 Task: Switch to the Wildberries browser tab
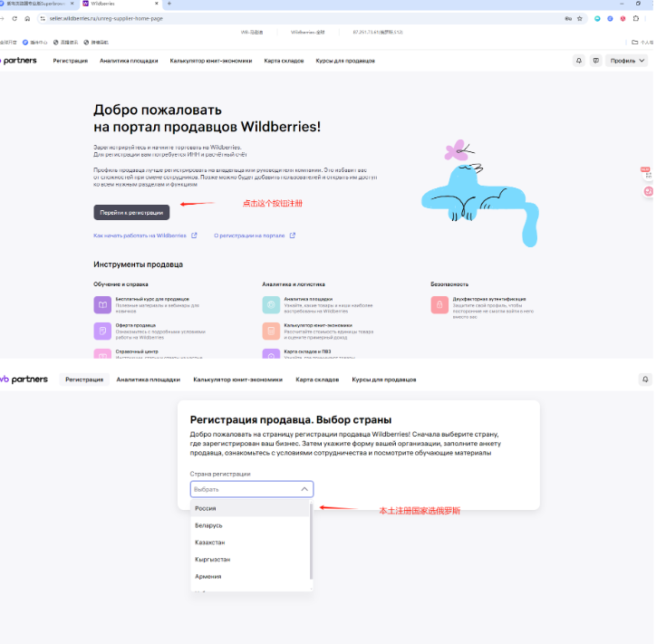[101, 4]
